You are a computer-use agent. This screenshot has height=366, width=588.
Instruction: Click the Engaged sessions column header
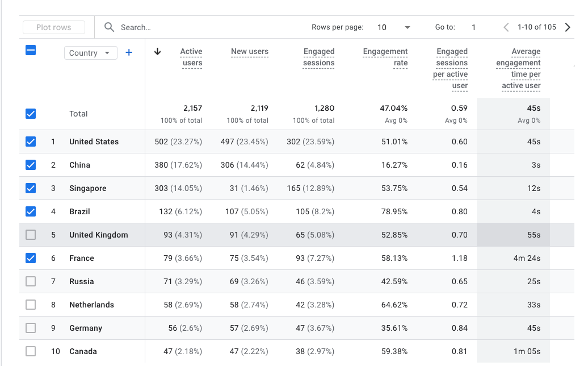coord(318,57)
